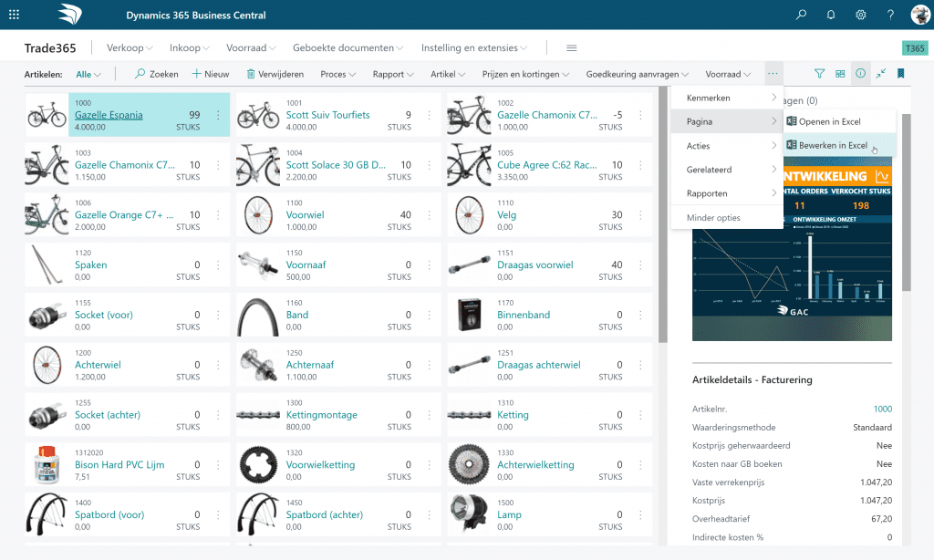Click the T365 company badge
Screen dimensions: 934x560
tap(915, 48)
